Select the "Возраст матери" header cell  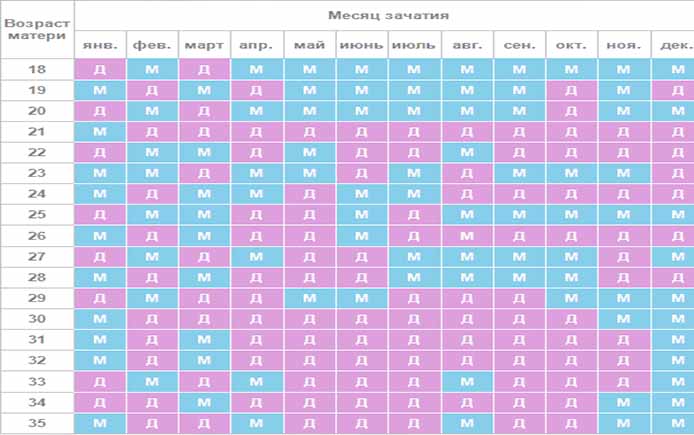[x=37, y=29]
